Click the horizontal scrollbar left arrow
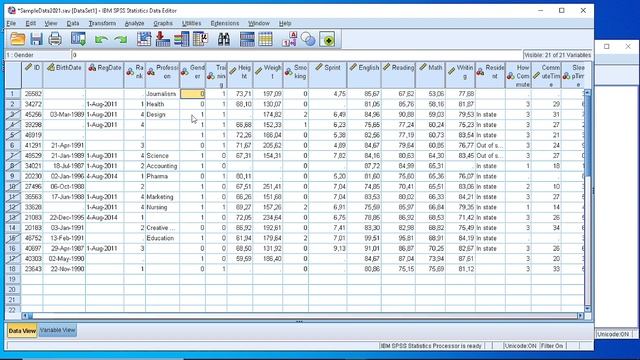 [25, 316]
